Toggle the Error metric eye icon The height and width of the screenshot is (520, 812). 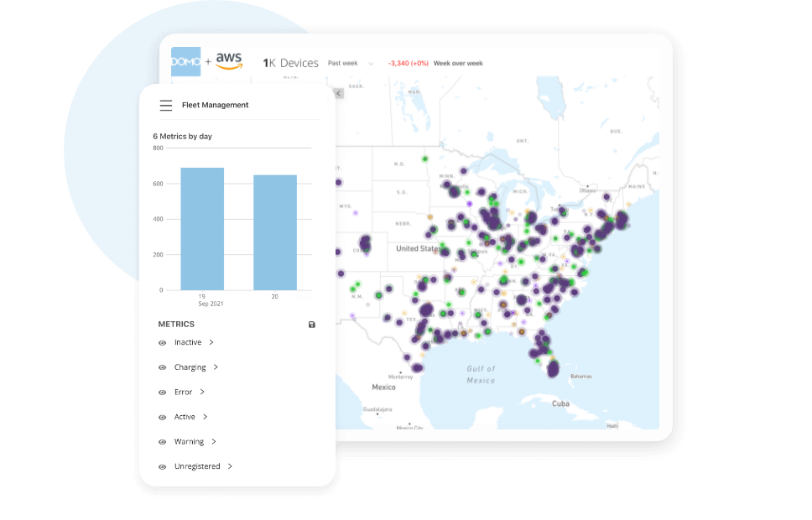(163, 393)
